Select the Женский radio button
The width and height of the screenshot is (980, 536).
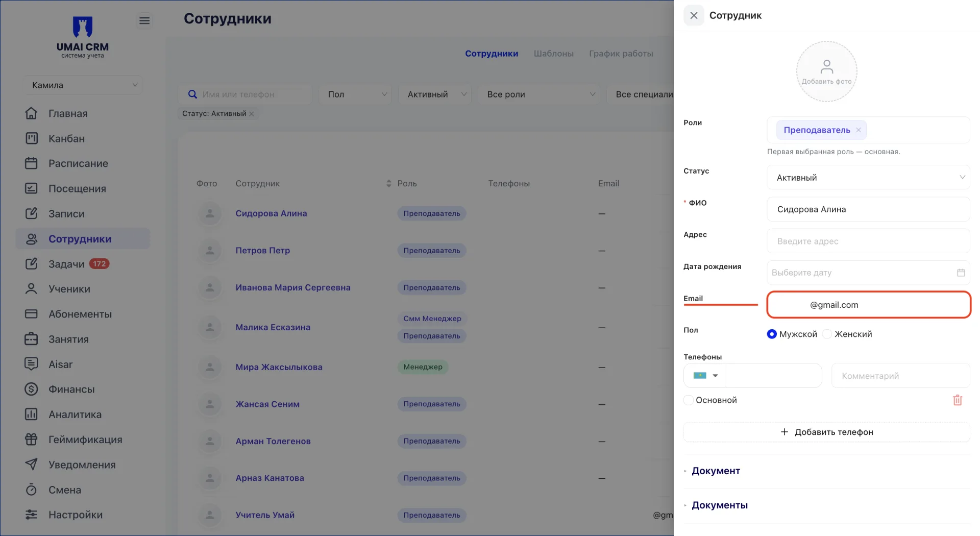(x=827, y=334)
